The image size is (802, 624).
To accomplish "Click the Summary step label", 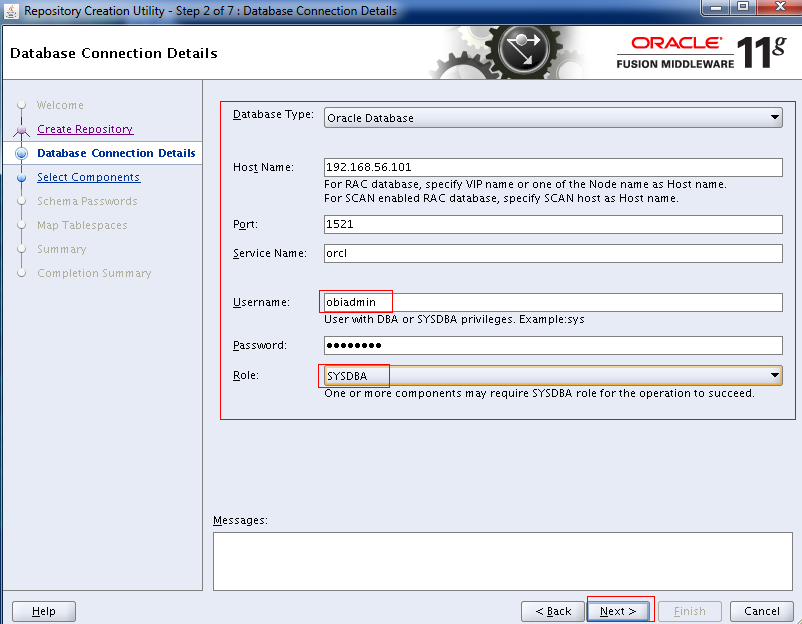I will click(x=61, y=249).
